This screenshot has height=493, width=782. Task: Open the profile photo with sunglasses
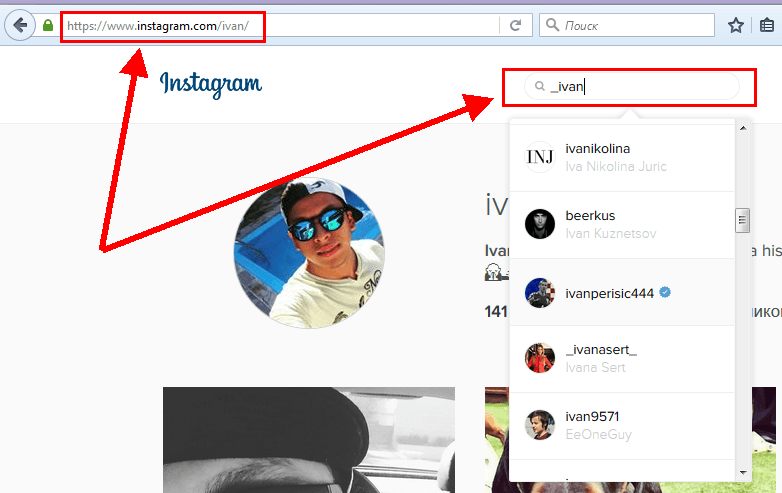pyautogui.click(x=309, y=253)
